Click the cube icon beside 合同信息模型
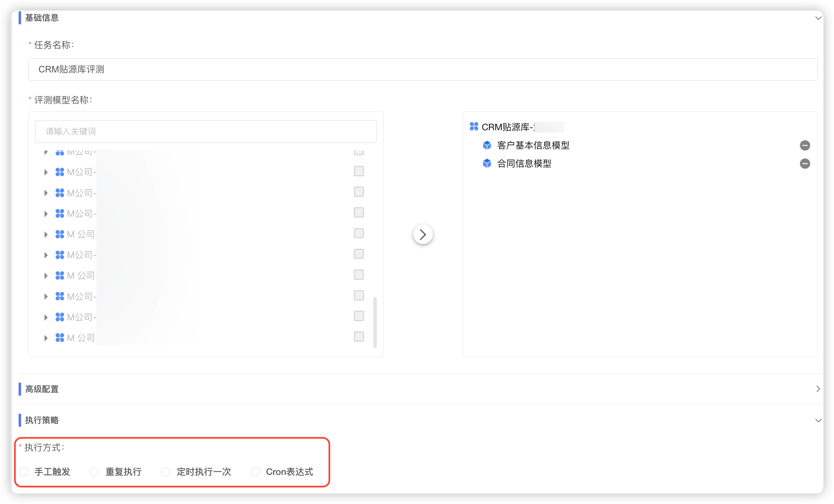Image resolution: width=834 pixels, height=504 pixels. 487,163
